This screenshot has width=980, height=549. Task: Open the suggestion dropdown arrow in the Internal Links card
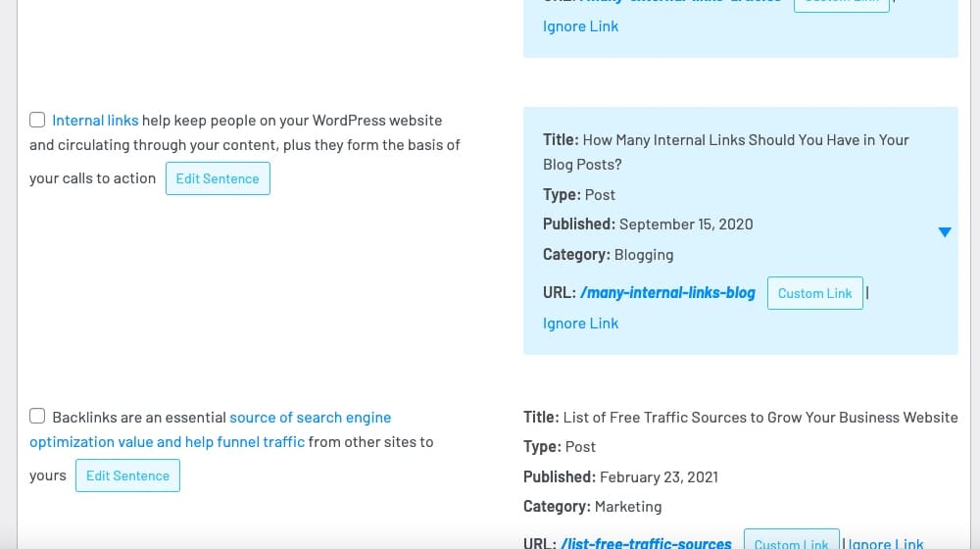[945, 232]
